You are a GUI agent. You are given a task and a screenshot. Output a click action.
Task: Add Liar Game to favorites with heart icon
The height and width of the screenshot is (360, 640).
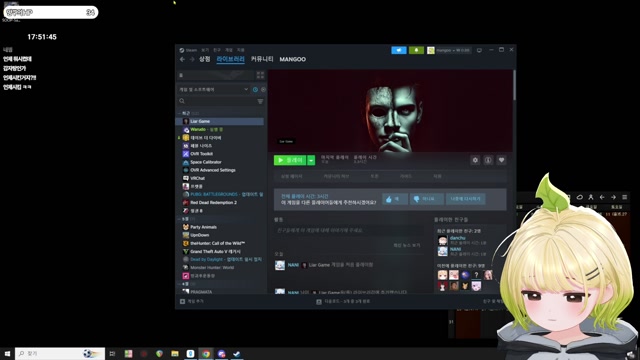click(501, 160)
